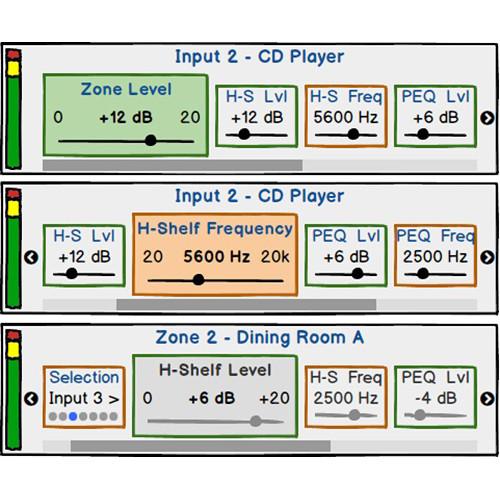Image resolution: width=500 pixels, height=500 pixels.
Task: Click 20 maximum value in Zone Level
Action: [x=190, y=117]
